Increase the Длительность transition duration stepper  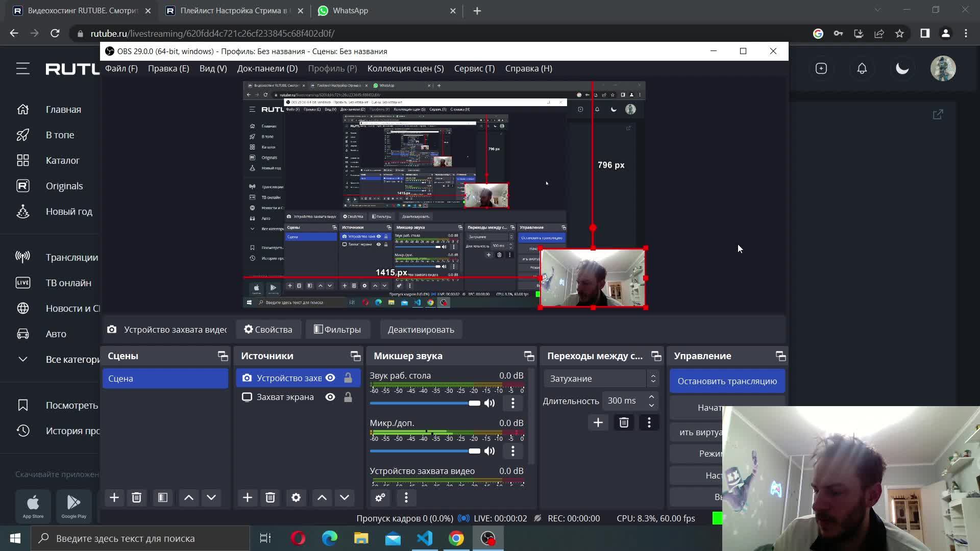pyautogui.click(x=651, y=397)
